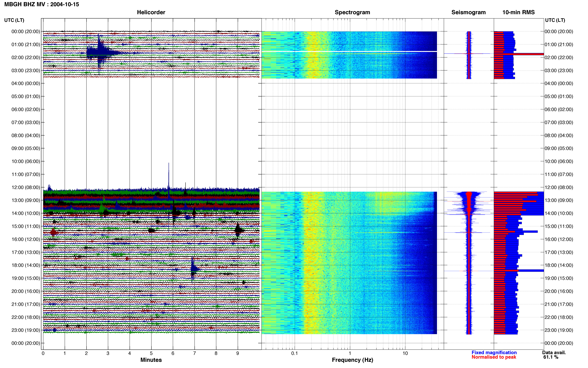Click the right '13:00 (09:00)' time label
588x368 pixels.
[559, 200]
